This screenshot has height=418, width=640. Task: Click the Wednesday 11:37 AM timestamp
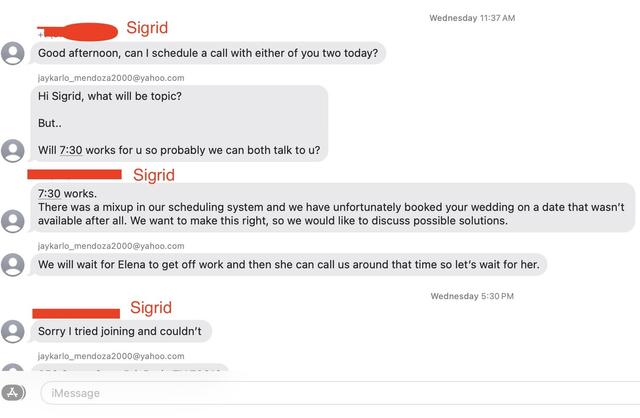472,18
